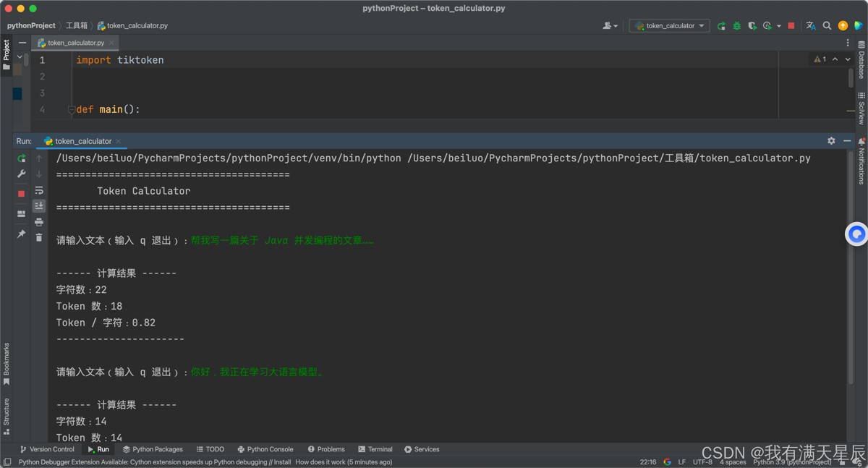This screenshot has height=468, width=868.
Task: Start debugging with the bug icon
Action: point(736,26)
